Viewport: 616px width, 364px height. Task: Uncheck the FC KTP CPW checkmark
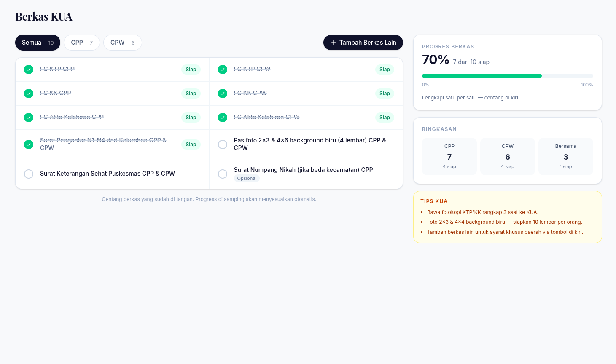[x=223, y=70]
